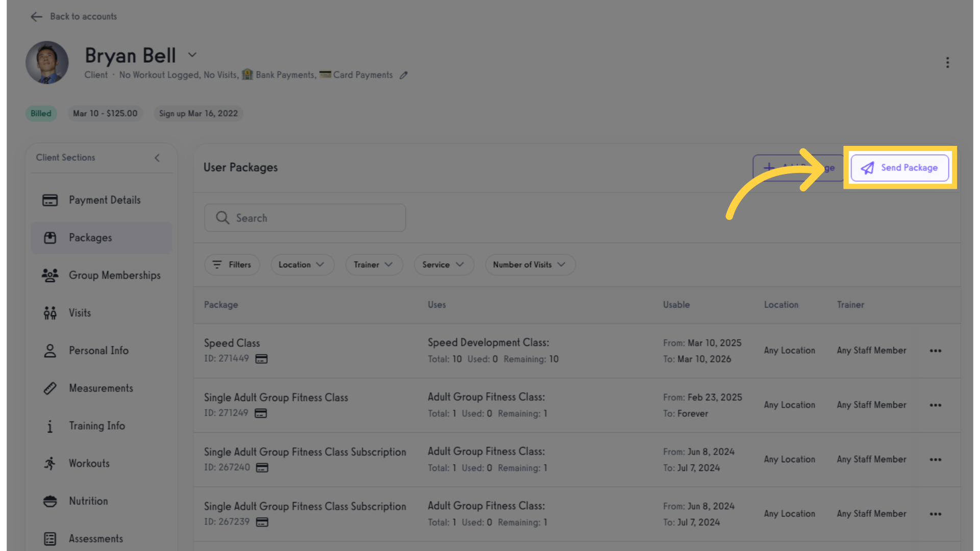Click card icon beside ID: 267239
Image resolution: width=980 pixels, height=551 pixels.
pyautogui.click(x=262, y=522)
